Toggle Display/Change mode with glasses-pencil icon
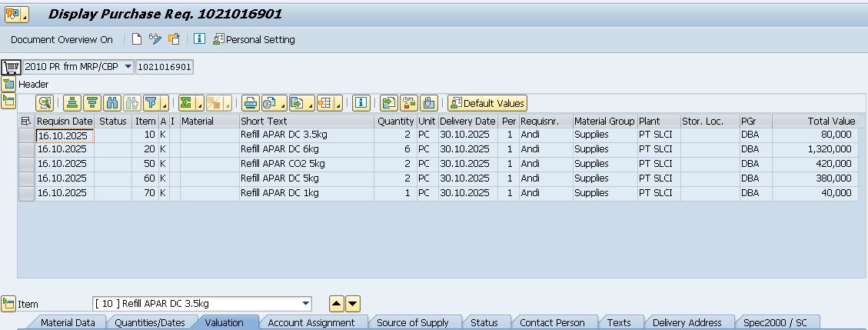Screen dimensions: 868x330 click(x=155, y=39)
